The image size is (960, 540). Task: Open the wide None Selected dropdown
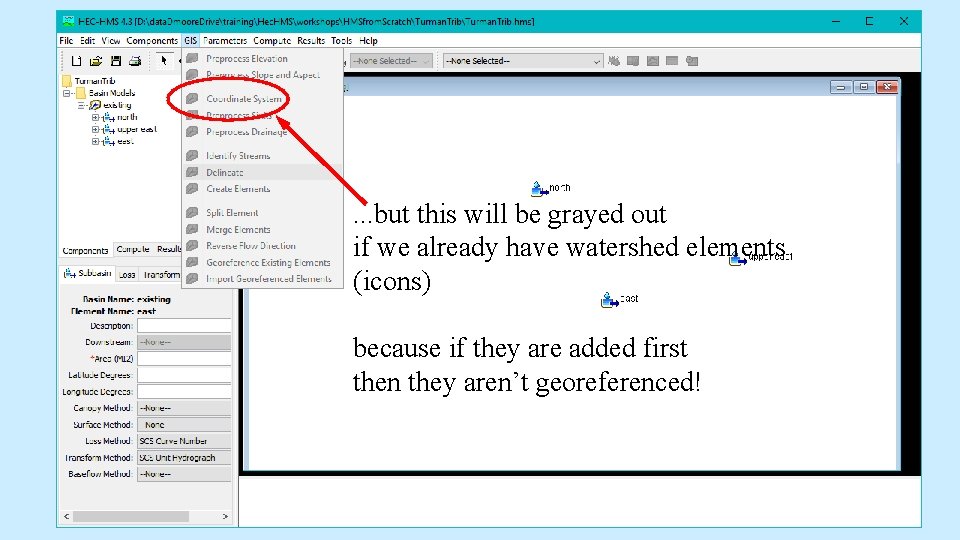pyautogui.click(x=523, y=61)
